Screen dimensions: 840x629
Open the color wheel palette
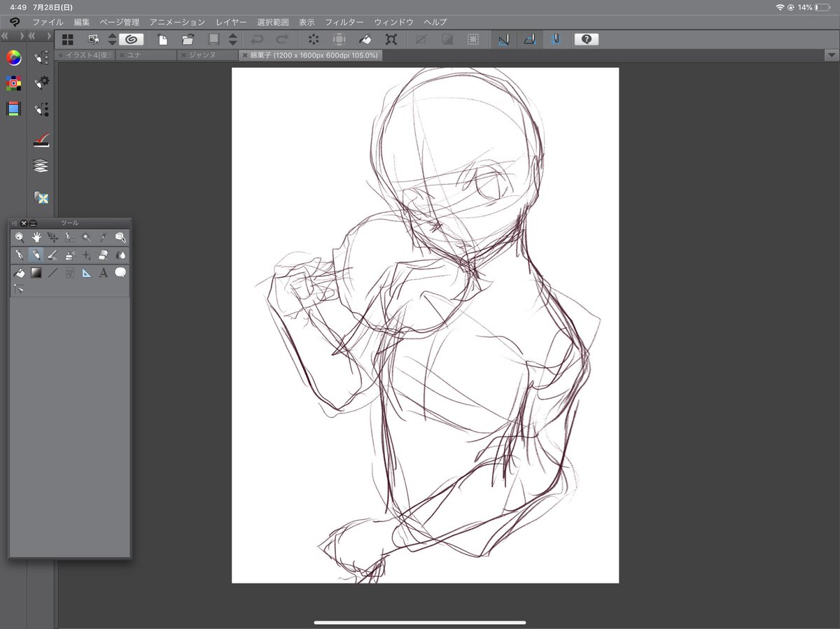[x=13, y=58]
